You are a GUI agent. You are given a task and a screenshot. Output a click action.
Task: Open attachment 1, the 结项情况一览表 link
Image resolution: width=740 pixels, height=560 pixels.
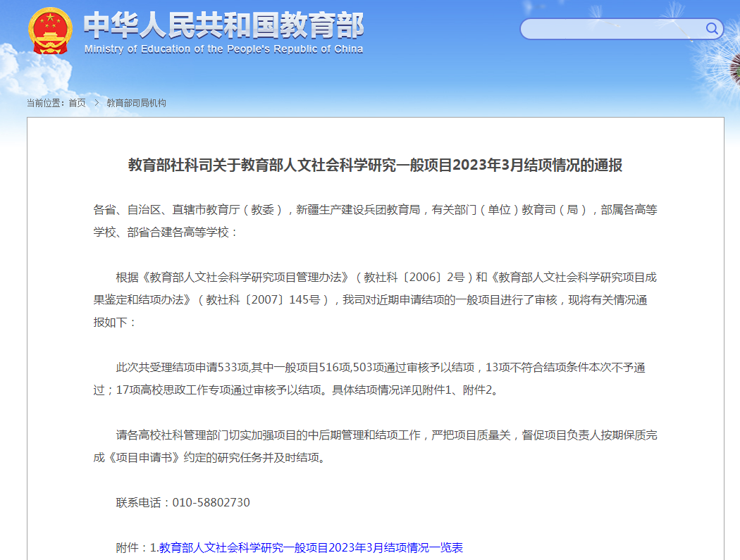[311, 547]
